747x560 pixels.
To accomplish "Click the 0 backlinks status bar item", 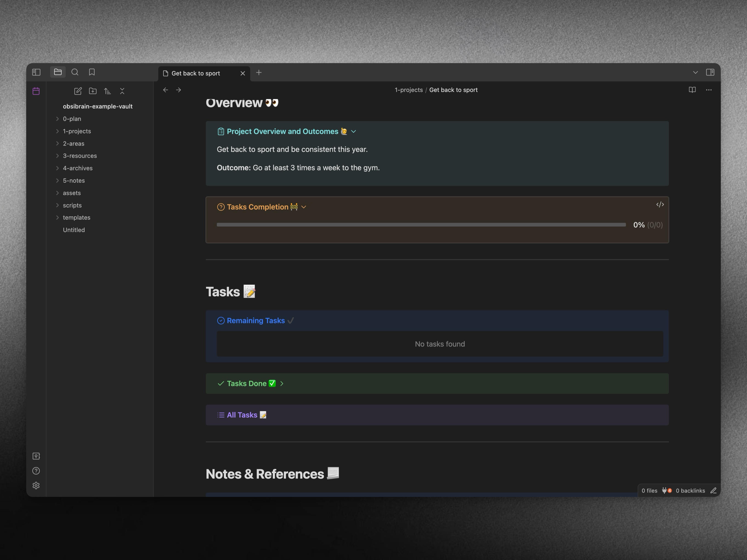I will (x=690, y=490).
